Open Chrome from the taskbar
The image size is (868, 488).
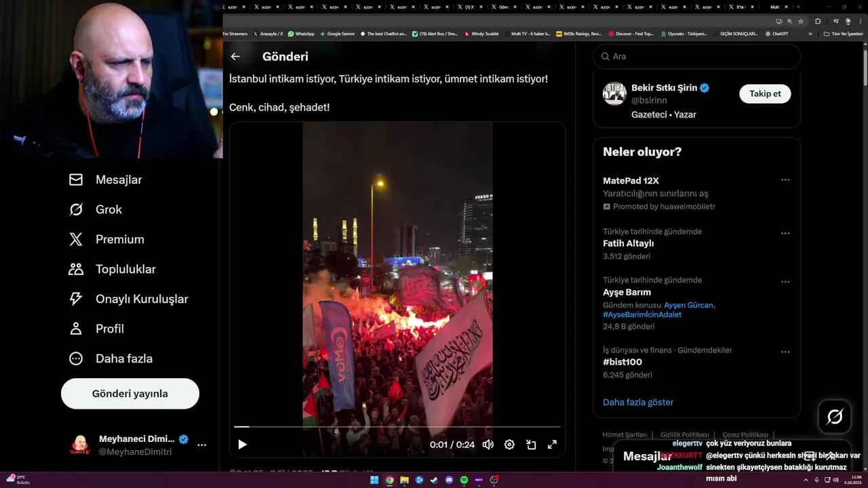click(389, 480)
